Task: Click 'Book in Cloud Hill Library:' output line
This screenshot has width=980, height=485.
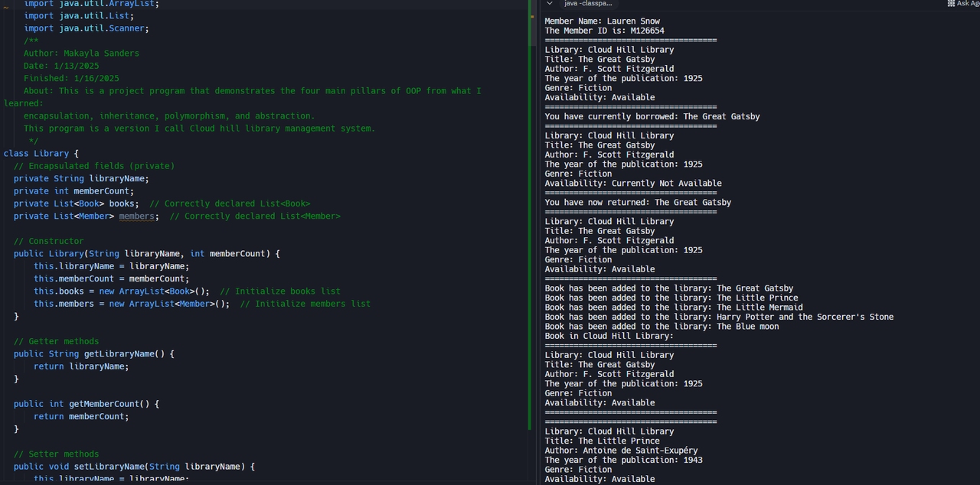Action: pyautogui.click(x=609, y=336)
